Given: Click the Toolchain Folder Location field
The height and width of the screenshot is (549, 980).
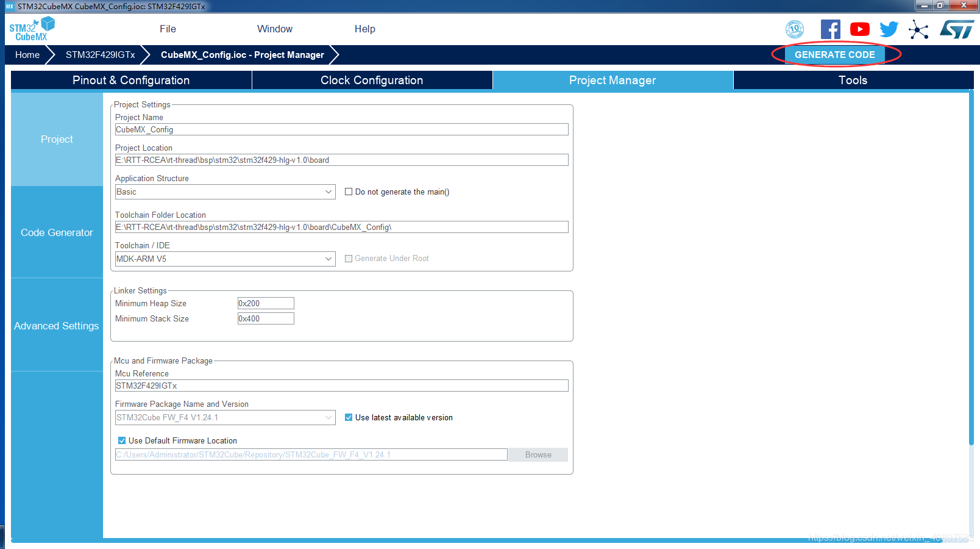Looking at the screenshot, I should [x=342, y=227].
